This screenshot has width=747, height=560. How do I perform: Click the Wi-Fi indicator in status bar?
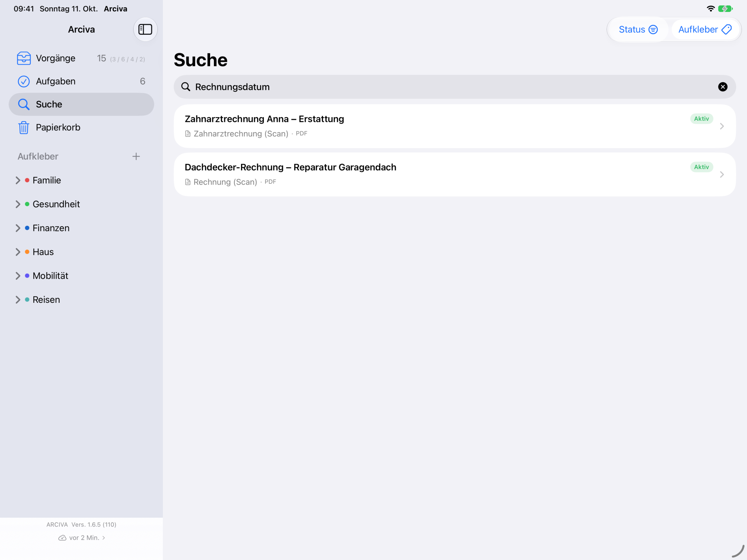[711, 9]
